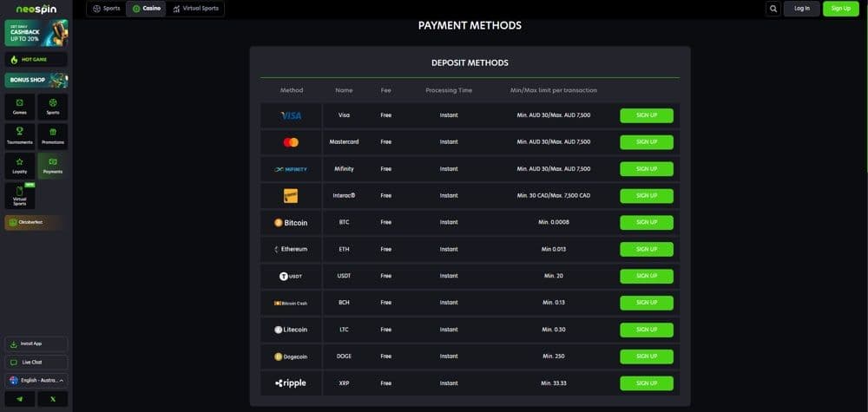Click Sign Up in the LTC row

click(647, 330)
